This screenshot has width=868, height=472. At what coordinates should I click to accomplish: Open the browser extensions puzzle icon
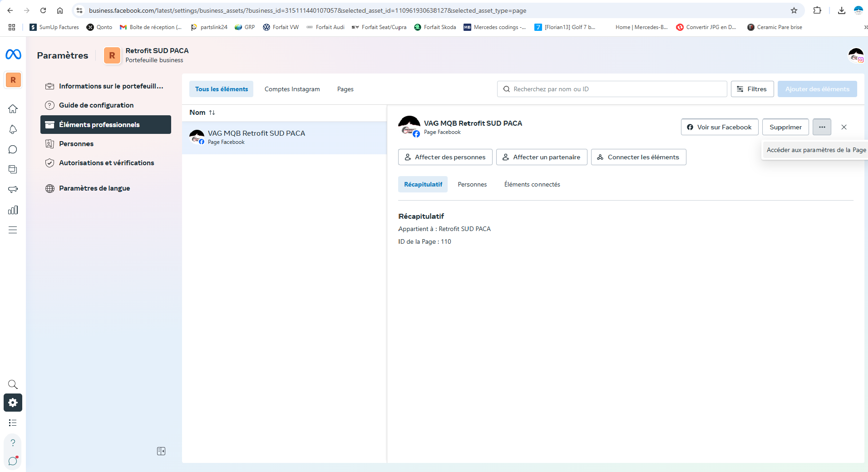pyautogui.click(x=817, y=10)
